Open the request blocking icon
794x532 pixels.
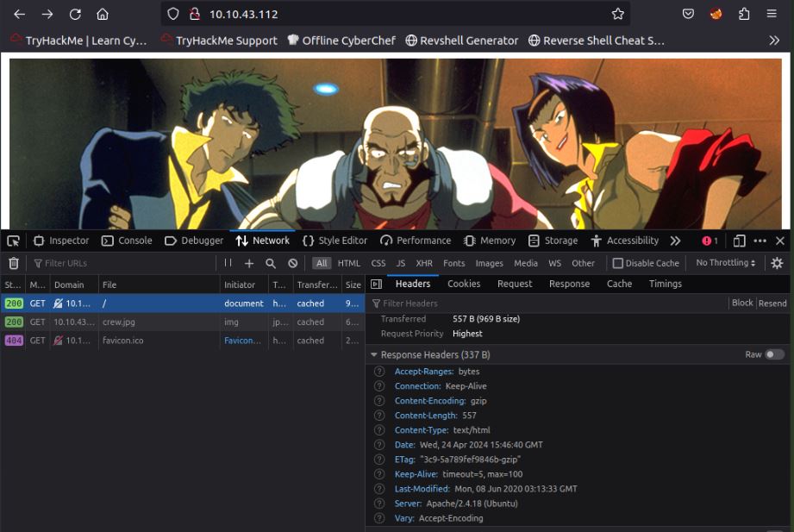293,263
